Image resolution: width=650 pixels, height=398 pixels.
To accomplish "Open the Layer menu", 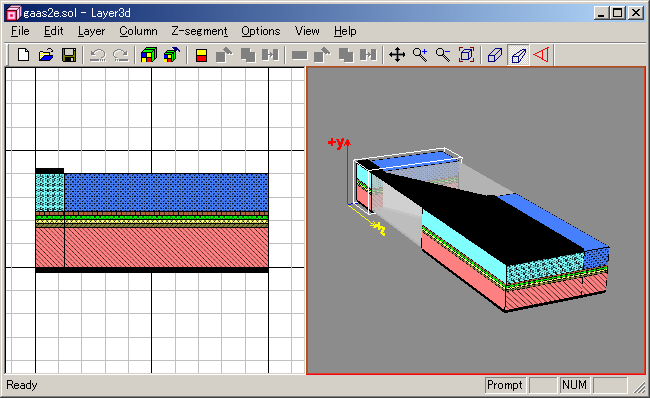I will pos(92,32).
